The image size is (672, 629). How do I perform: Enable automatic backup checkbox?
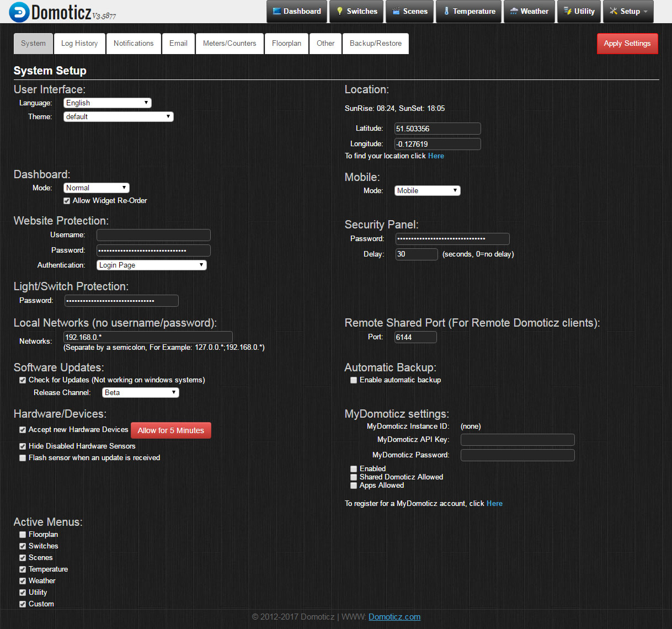tap(354, 380)
